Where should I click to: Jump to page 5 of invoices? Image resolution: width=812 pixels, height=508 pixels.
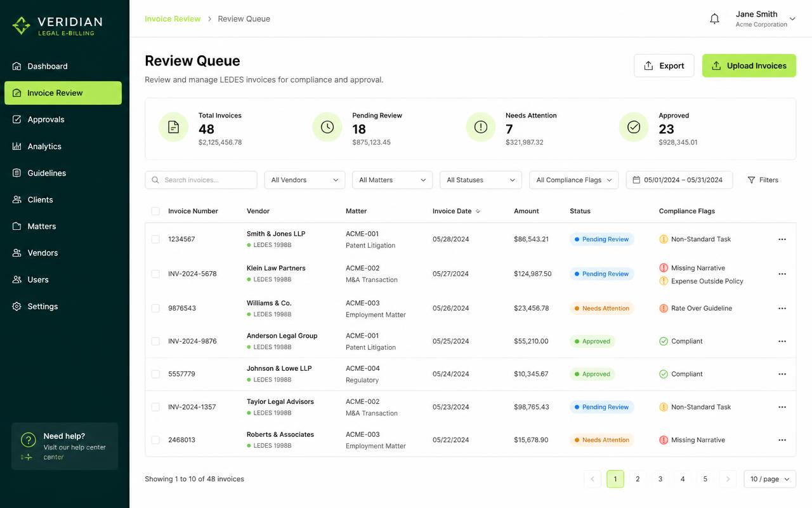pyautogui.click(x=705, y=479)
